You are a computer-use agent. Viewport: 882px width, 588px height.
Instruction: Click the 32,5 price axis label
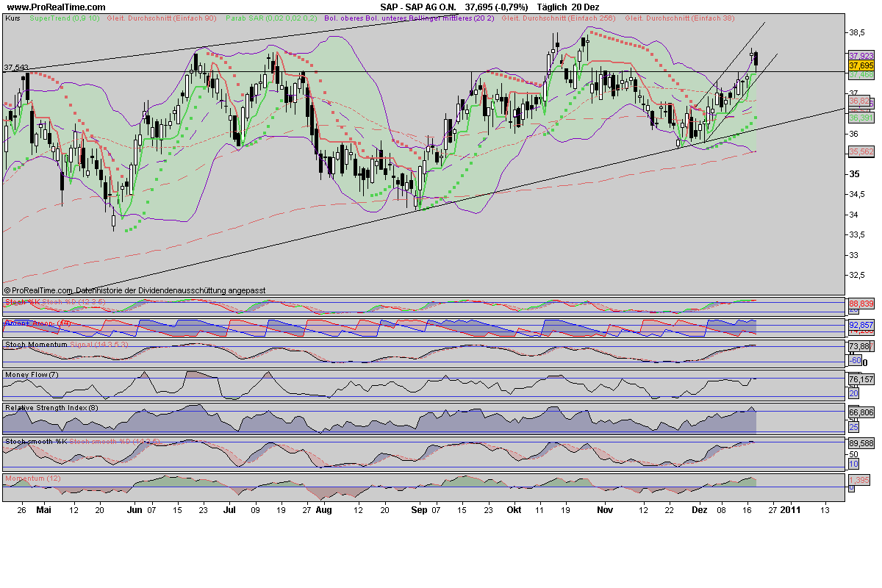pos(858,276)
